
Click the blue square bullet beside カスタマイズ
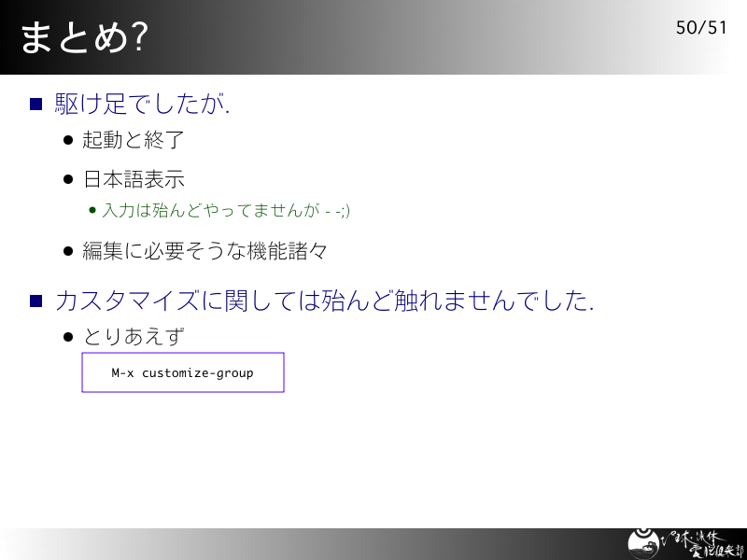point(35,301)
